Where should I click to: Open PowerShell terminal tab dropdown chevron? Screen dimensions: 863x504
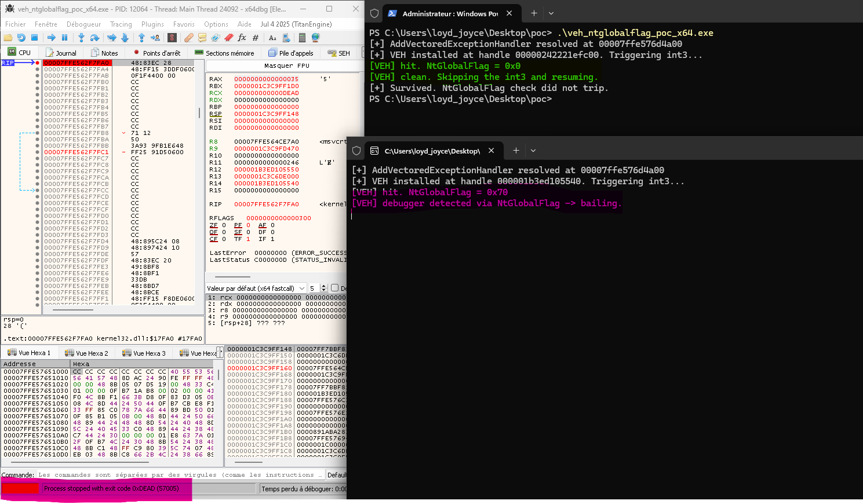click(x=551, y=13)
